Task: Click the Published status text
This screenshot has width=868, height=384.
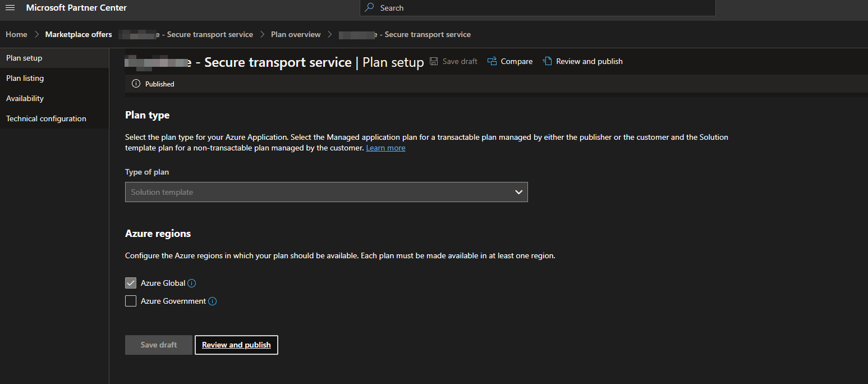Action: [x=160, y=84]
